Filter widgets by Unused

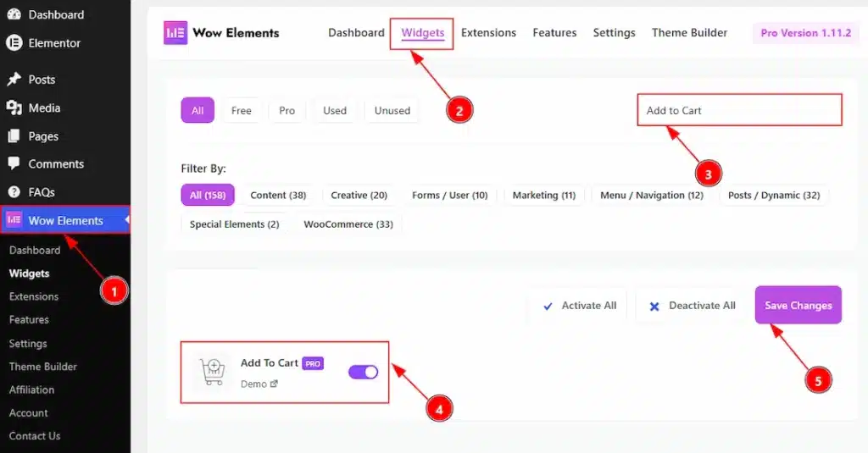(x=392, y=111)
